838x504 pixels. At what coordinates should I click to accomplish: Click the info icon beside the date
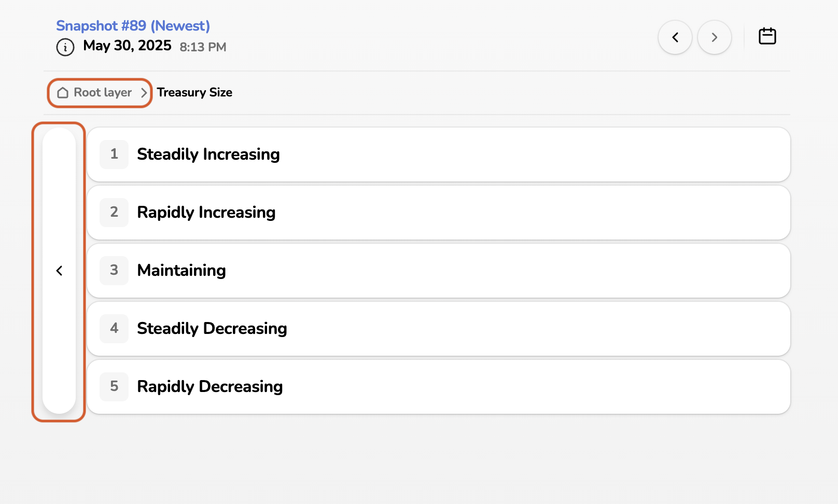pyautogui.click(x=65, y=47)
